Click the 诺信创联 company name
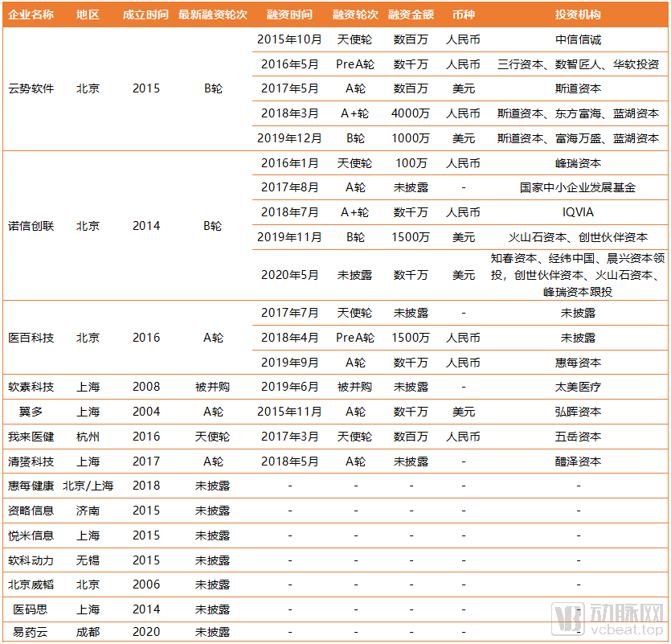 pyautogui.click(x=31, y=226)
